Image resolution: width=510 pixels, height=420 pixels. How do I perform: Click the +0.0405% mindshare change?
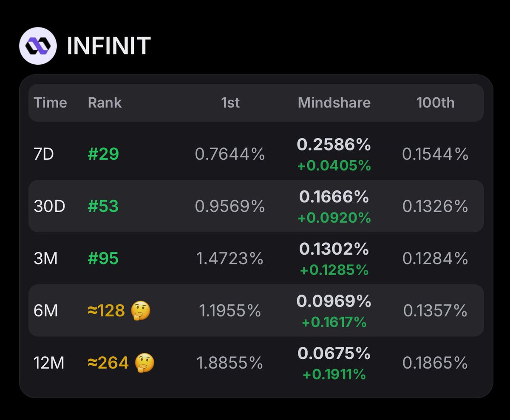[x=334, y=165]
